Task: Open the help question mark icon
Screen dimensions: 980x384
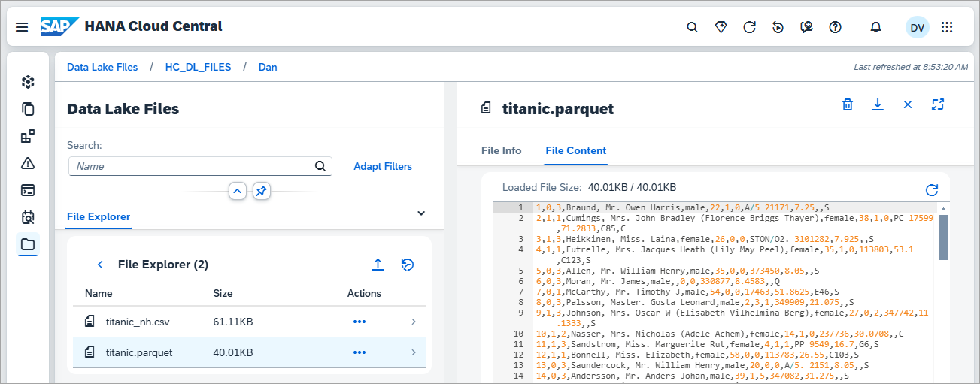Action: pos(835,27)
